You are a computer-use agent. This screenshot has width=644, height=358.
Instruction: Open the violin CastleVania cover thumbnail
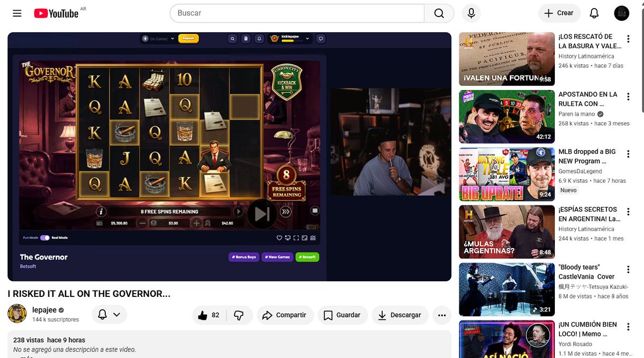pos(507,289)
